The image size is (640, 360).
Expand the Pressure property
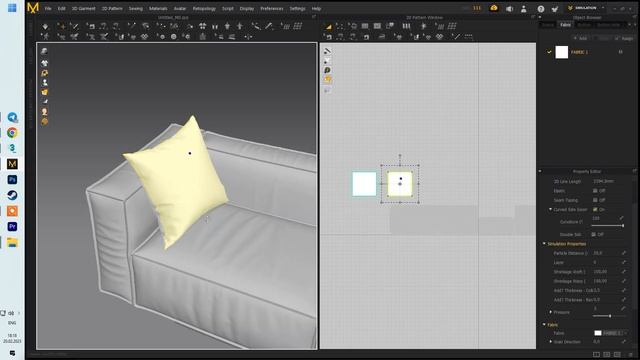coord(551,312)
